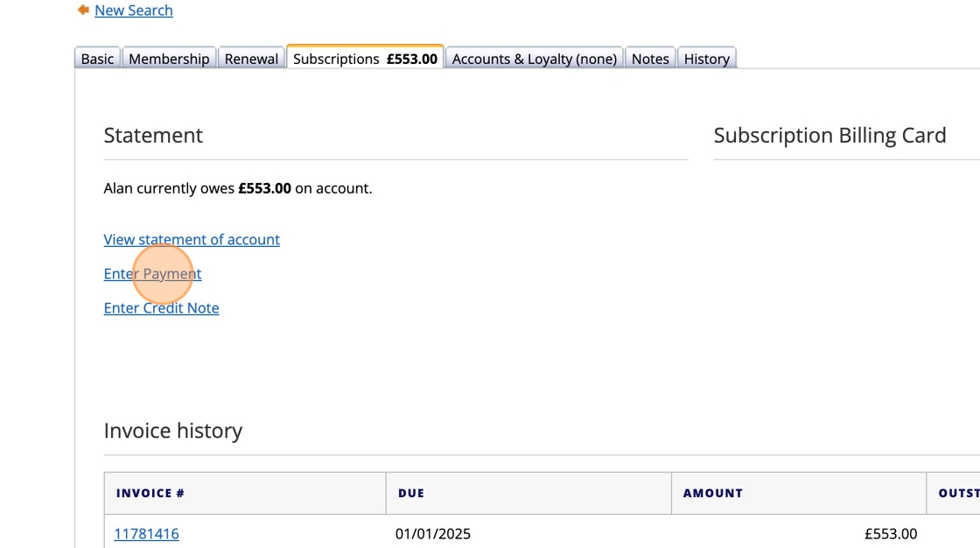The width and height of the screenshot is (980, 548).
Task: Click the Invoice history heading
Action: 173,431
